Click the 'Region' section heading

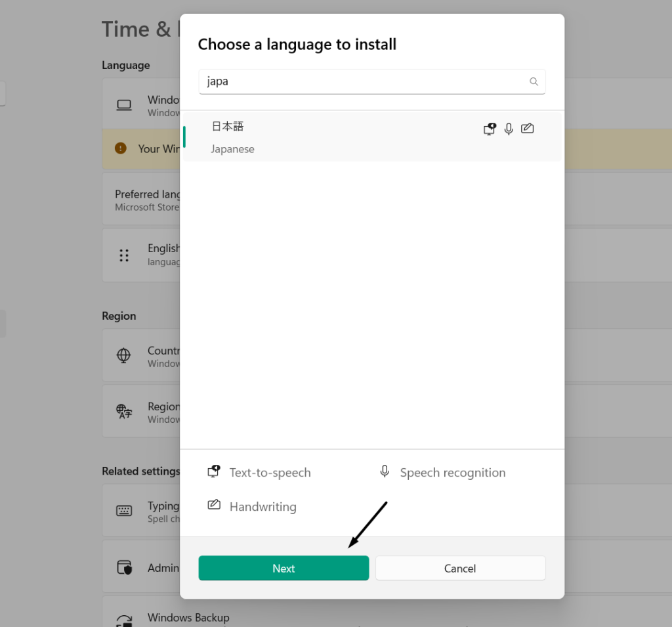[x=119, y=316]
